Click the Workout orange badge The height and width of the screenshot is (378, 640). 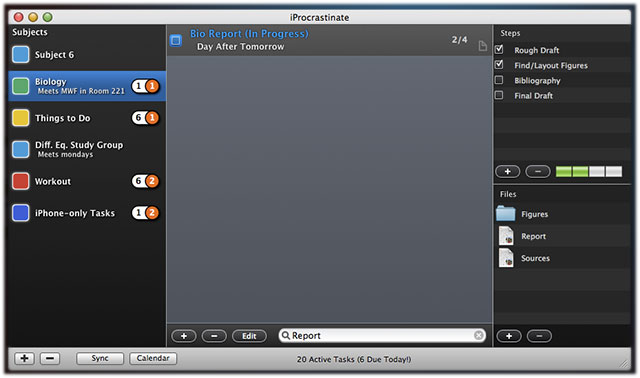[152, 181]
